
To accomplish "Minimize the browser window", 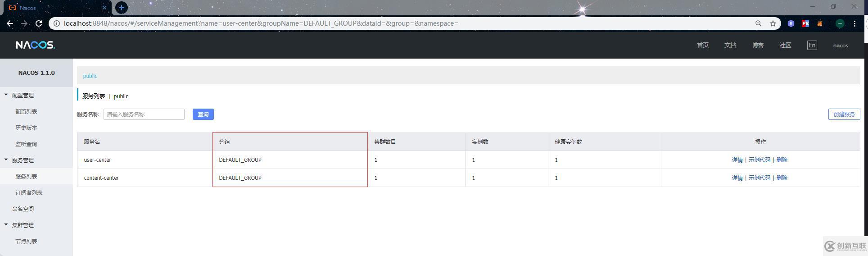I will pyautogui.click(x=813, y=6).
